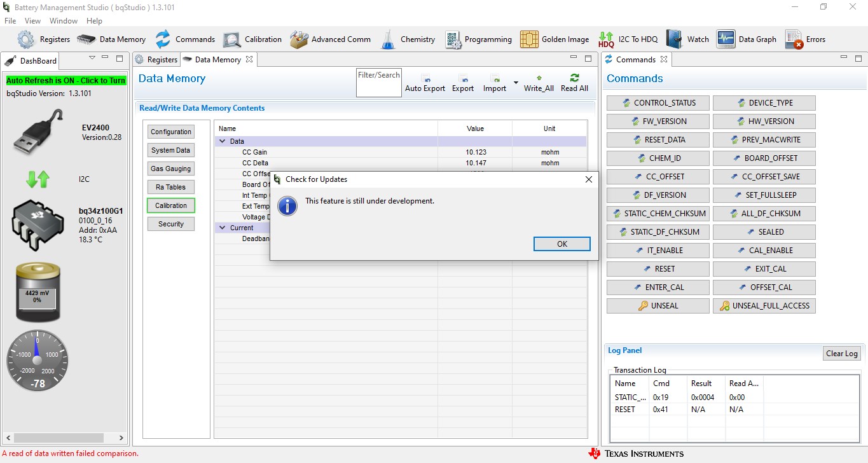Open the Data Graph tool
This screenshot has height=463, width=868.
pos(726,39)
